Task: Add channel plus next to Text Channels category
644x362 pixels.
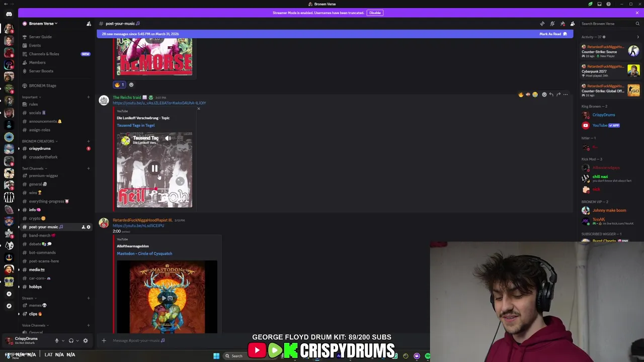Action: click(89, 168)
